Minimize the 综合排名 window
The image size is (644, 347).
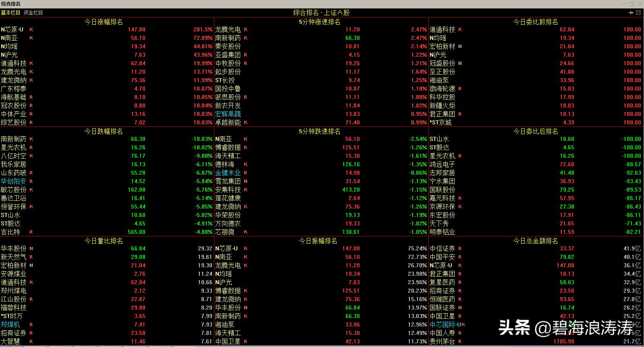pyautogui.click(x=624, y=4)
